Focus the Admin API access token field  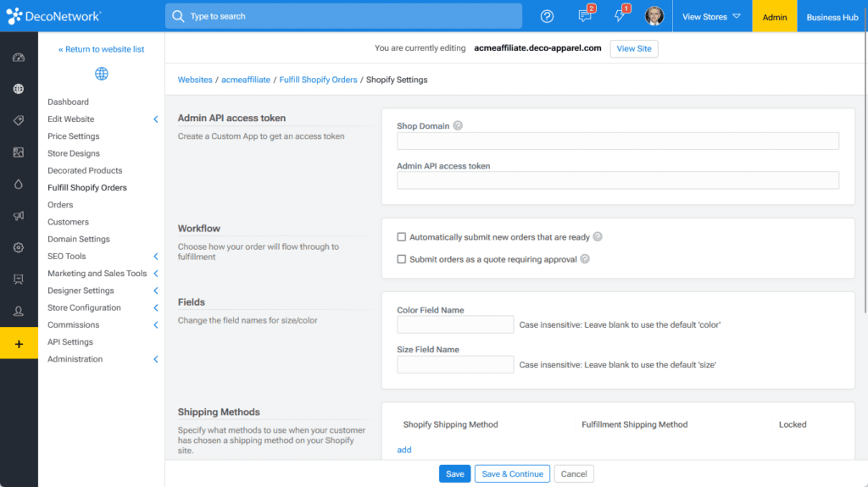tap(618, 180)
